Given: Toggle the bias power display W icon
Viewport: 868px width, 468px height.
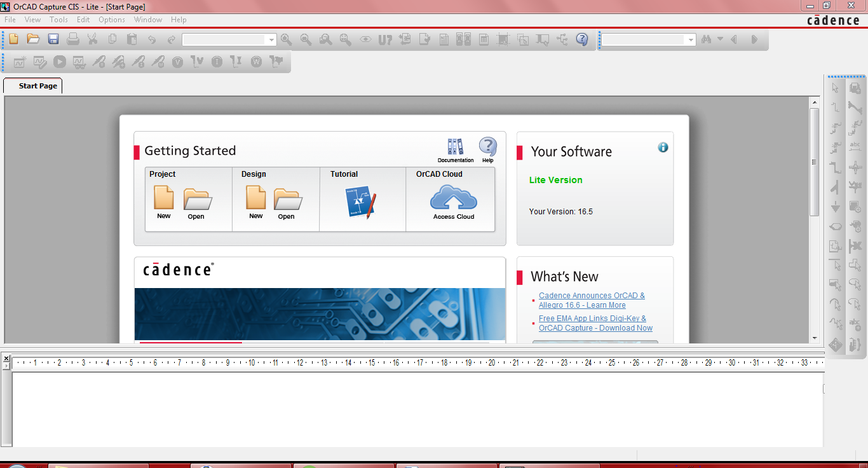Looking at the screenshot, I should point(256,62).
